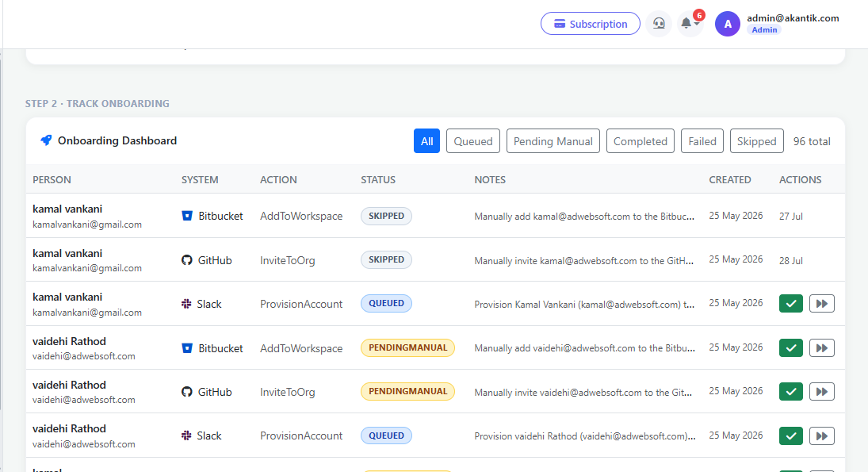
Task: Click the Bitbucket icon in vaidehi Rathod's row
Action: pos(187,348)
